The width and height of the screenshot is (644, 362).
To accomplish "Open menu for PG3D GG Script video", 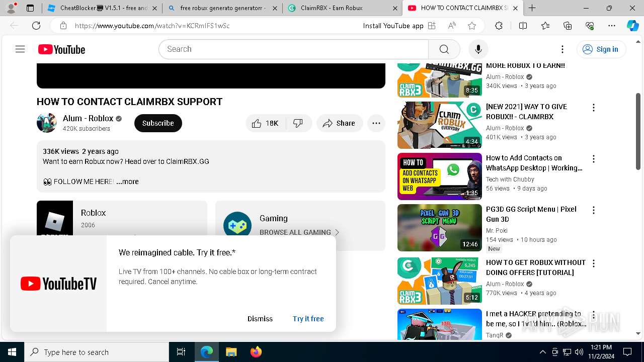I will [x=594, y=210].
